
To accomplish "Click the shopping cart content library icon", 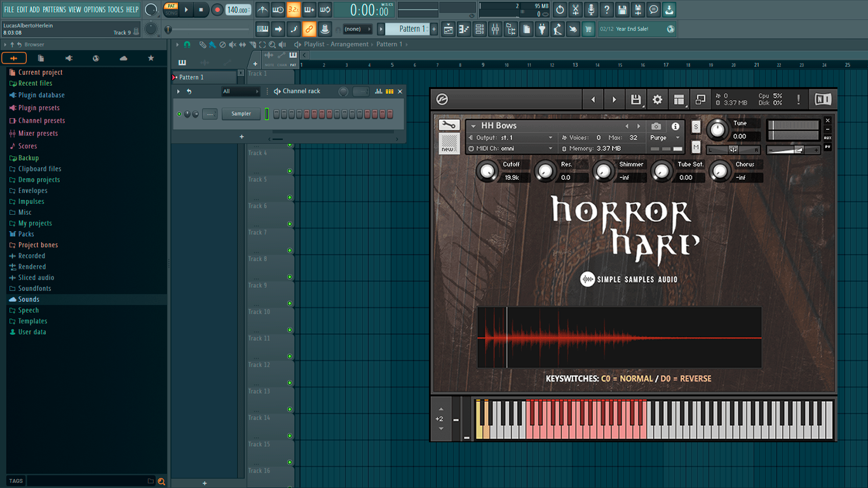I will (588, 29).
